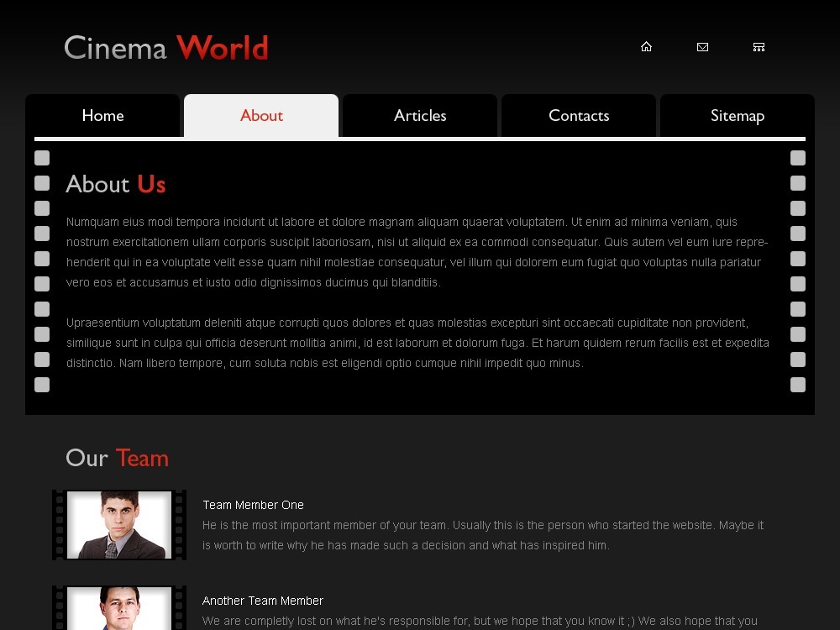Click Team Member One's portrait photo

click(x=118, y=523)
